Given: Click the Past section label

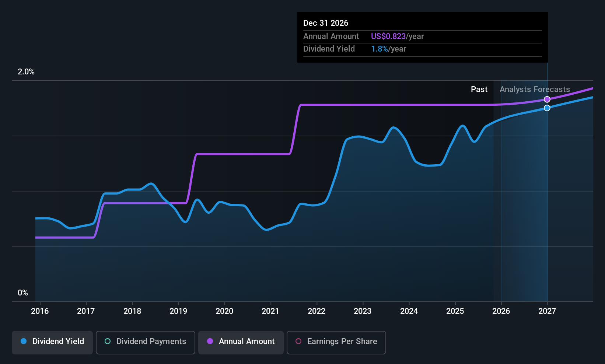Looking at the screenshot, I should point(479,90).
